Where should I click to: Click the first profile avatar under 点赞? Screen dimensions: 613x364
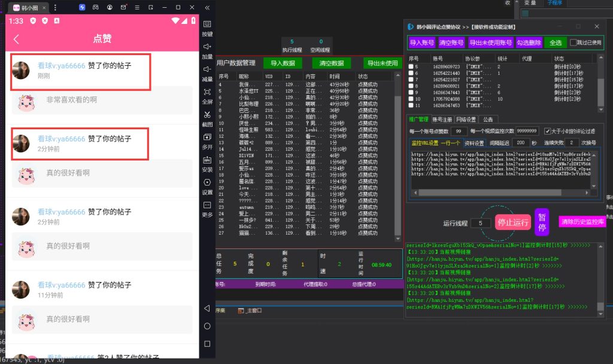point(21,71)
